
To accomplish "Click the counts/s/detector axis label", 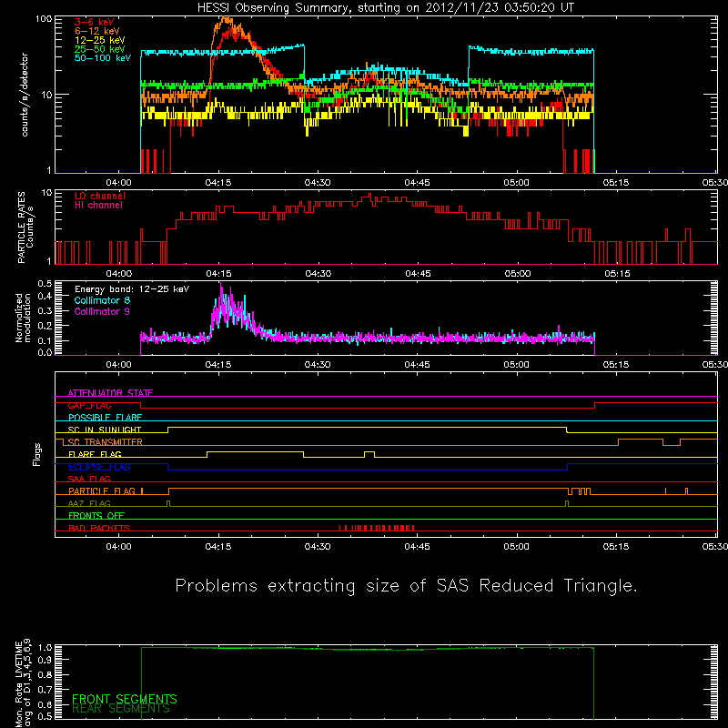I will tap(25, 95).
